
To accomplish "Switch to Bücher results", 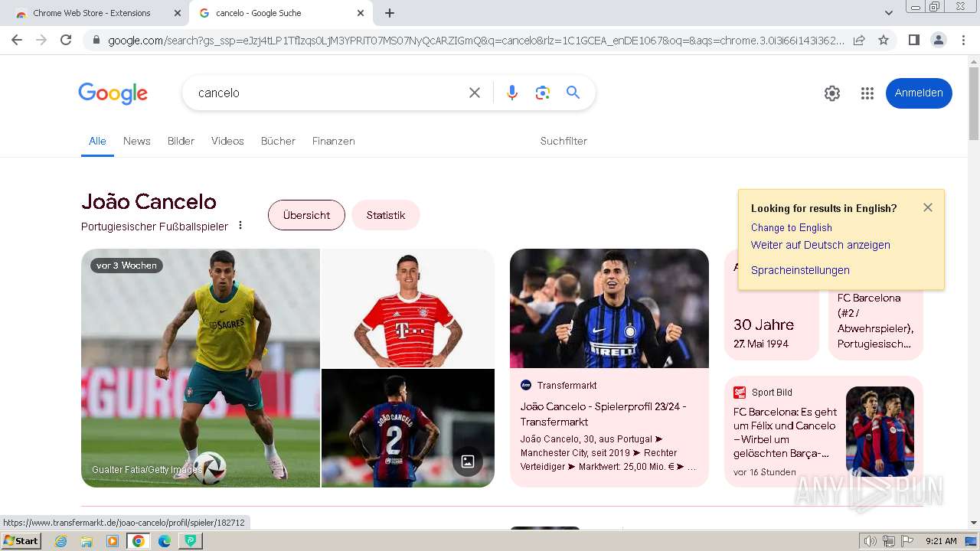I will (278, 141).
